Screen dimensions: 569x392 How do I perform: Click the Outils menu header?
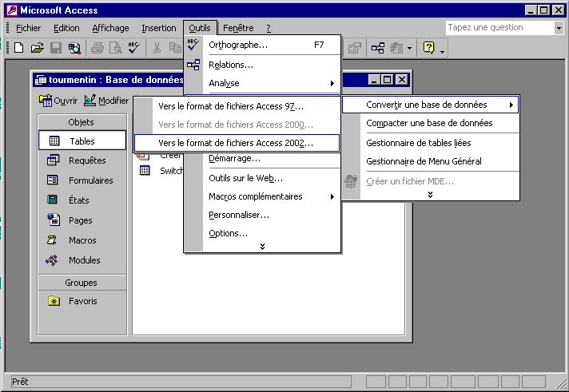(200, 28)
